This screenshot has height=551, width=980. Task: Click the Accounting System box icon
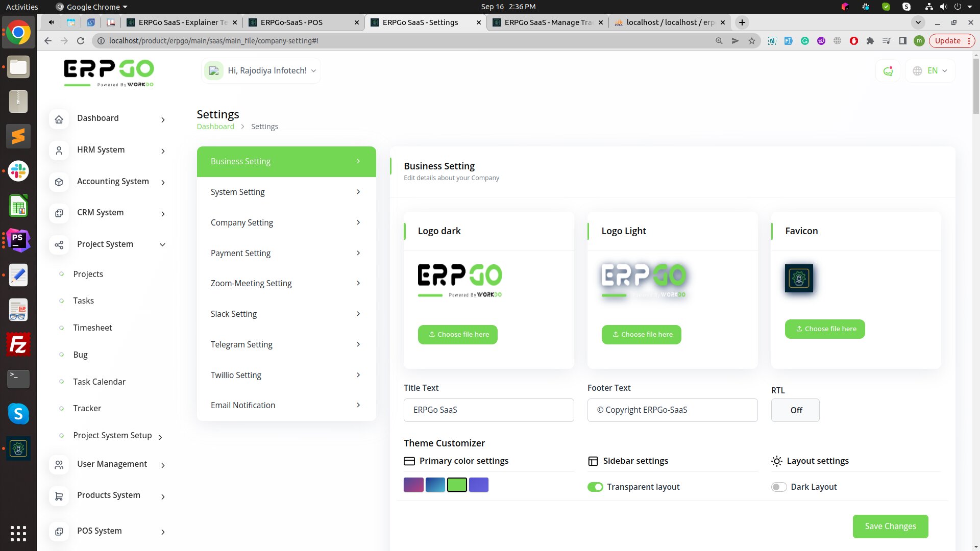[59, 182]
